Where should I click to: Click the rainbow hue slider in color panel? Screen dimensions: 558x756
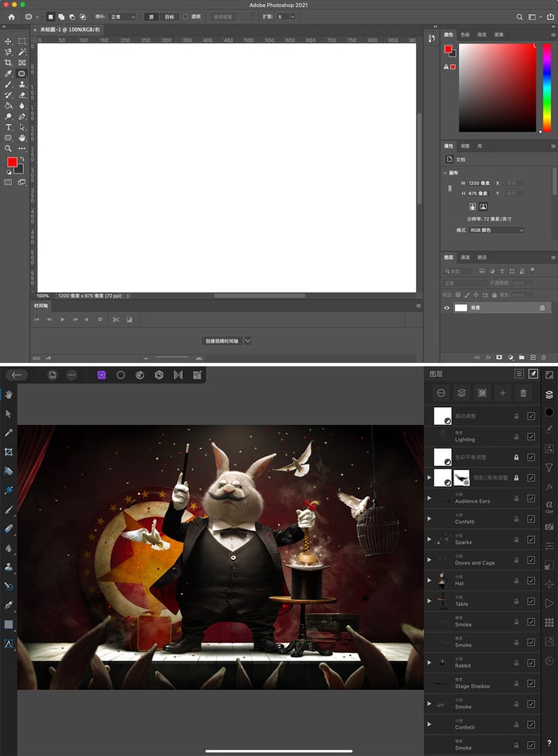(x=547, y=88)
